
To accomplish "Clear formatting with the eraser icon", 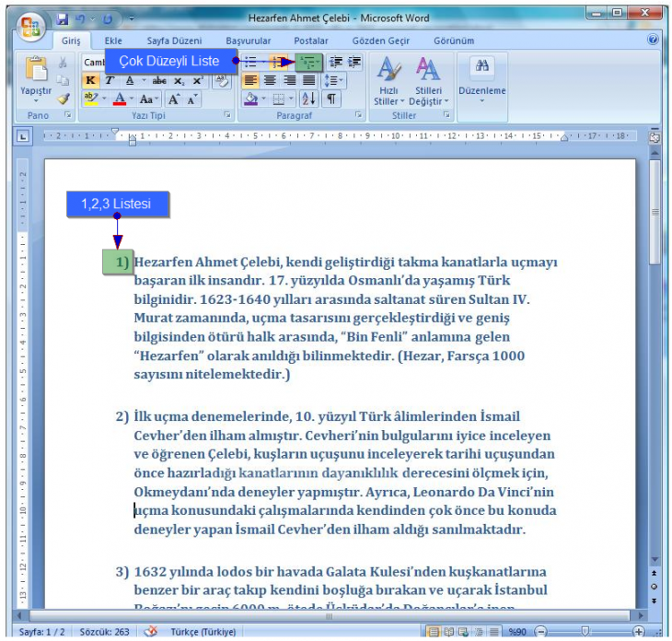I will (222, 81).
